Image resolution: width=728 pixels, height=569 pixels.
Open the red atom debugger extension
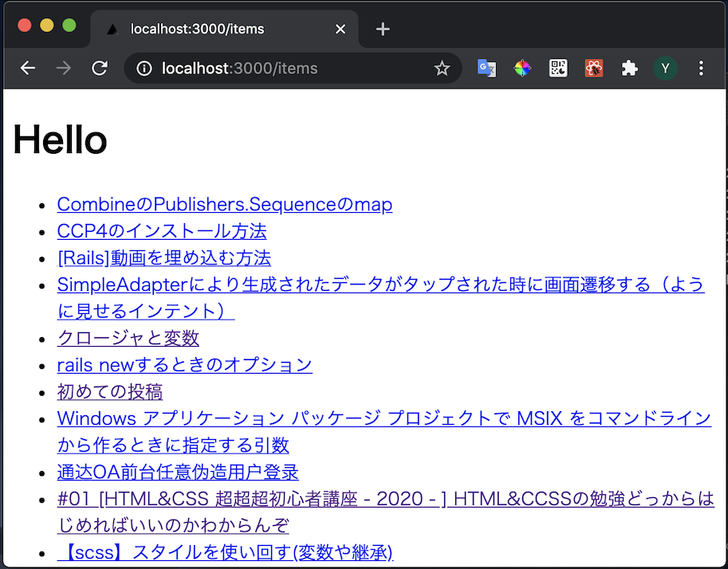coord(594,69)
